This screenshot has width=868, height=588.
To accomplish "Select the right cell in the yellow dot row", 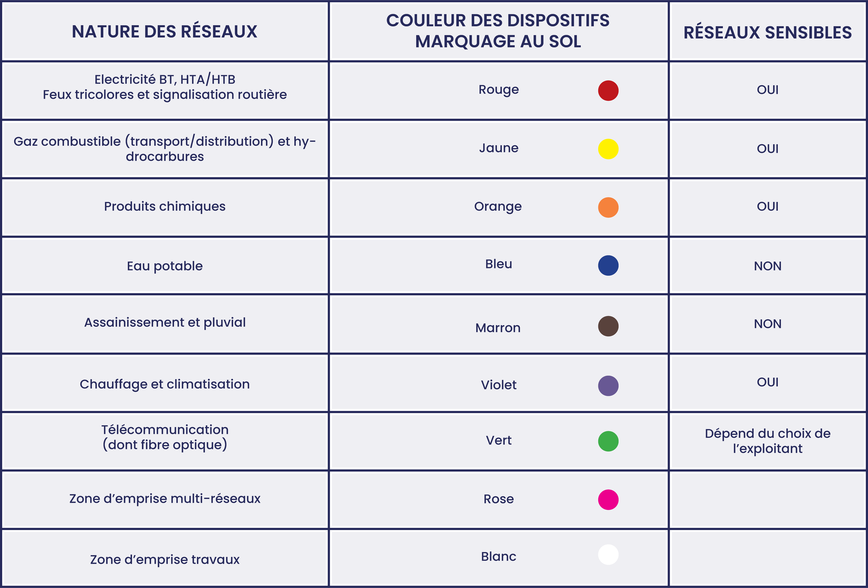I will 768,149.
